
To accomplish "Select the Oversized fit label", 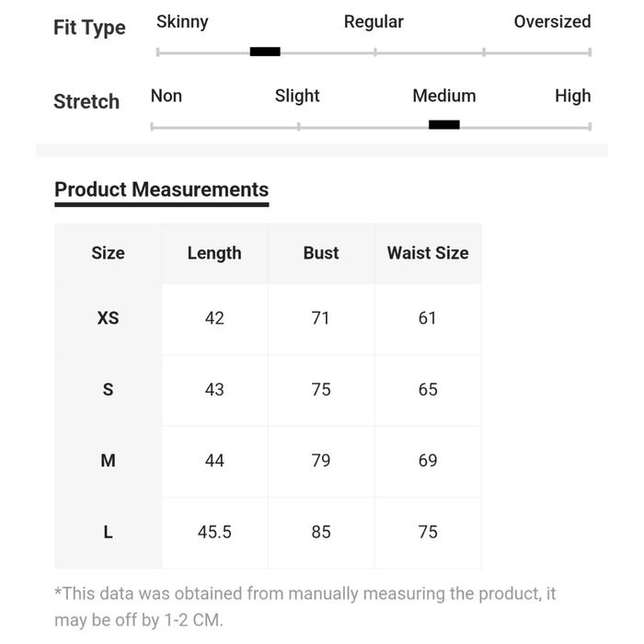I will tap(552, 21).
